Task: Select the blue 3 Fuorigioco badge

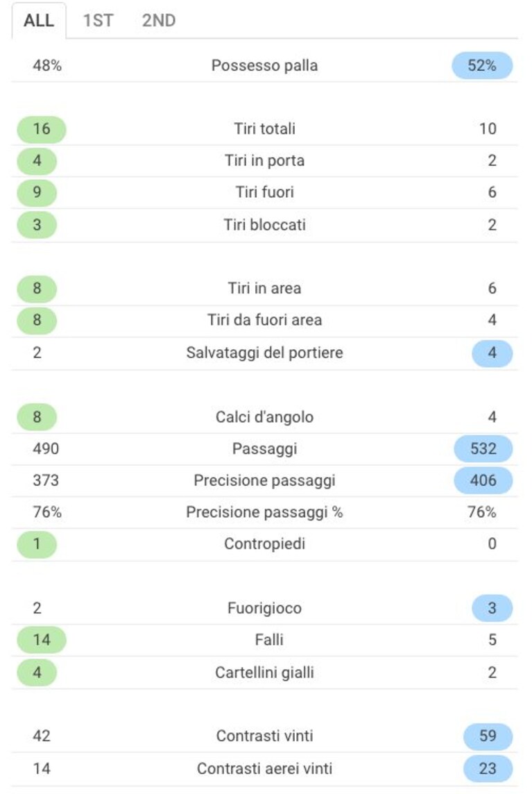Action: (x=492, y=608)
